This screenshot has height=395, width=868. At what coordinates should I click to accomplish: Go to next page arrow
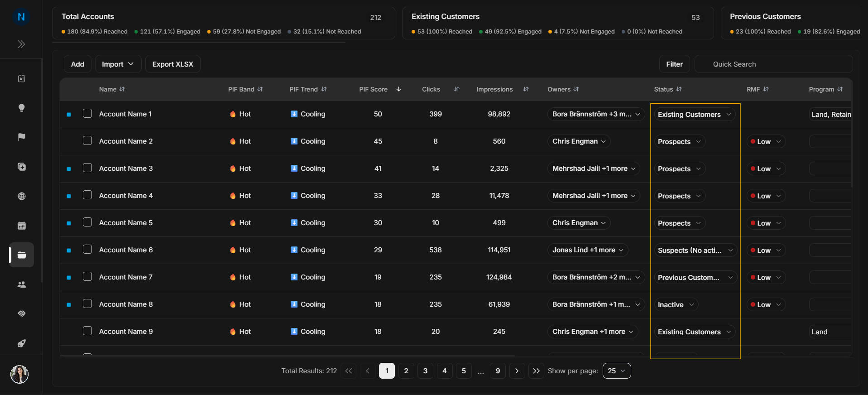point(517,371)
